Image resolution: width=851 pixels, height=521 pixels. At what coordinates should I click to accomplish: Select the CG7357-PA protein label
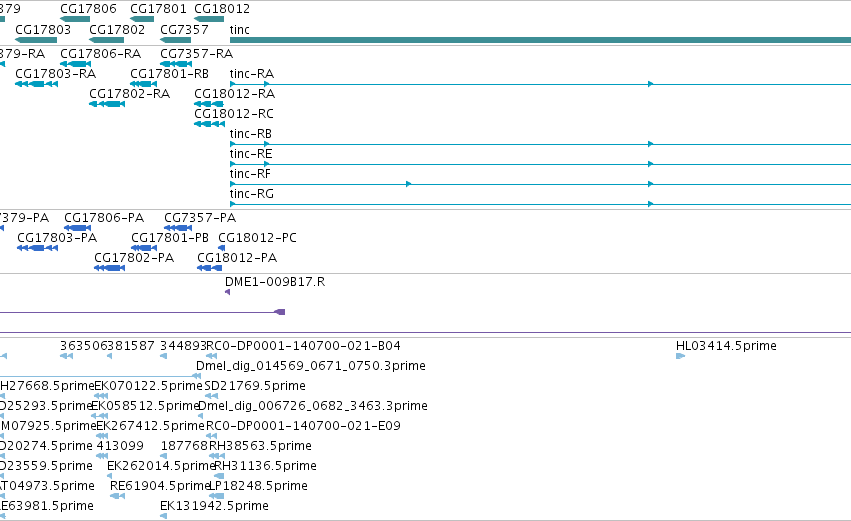pos(200,218)
